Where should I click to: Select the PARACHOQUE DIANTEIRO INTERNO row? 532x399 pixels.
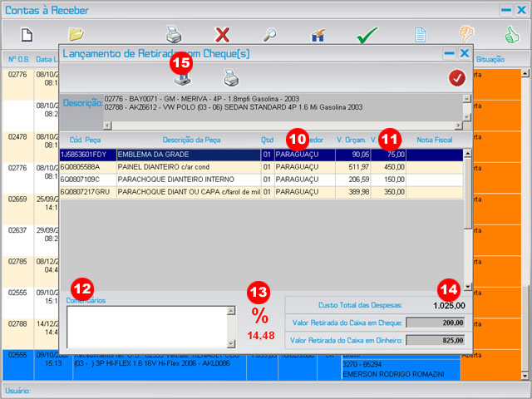pyautogui.click(x=261, y=180)
